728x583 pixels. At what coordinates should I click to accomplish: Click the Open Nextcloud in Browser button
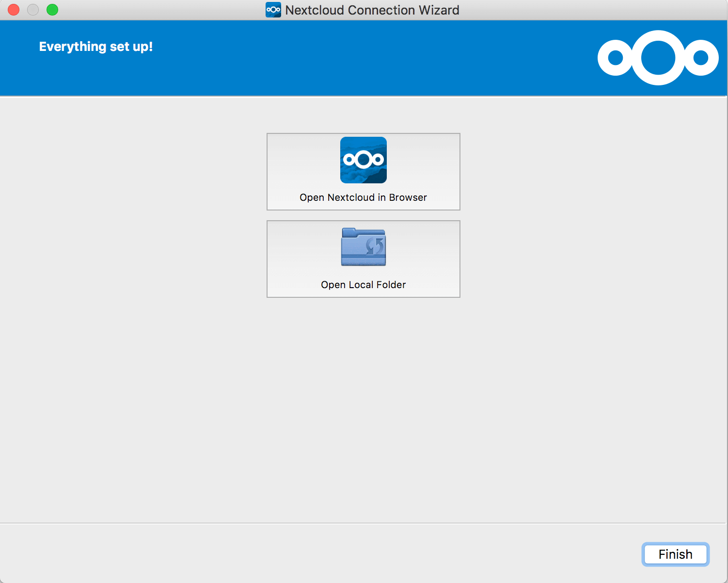pos(363,172)
